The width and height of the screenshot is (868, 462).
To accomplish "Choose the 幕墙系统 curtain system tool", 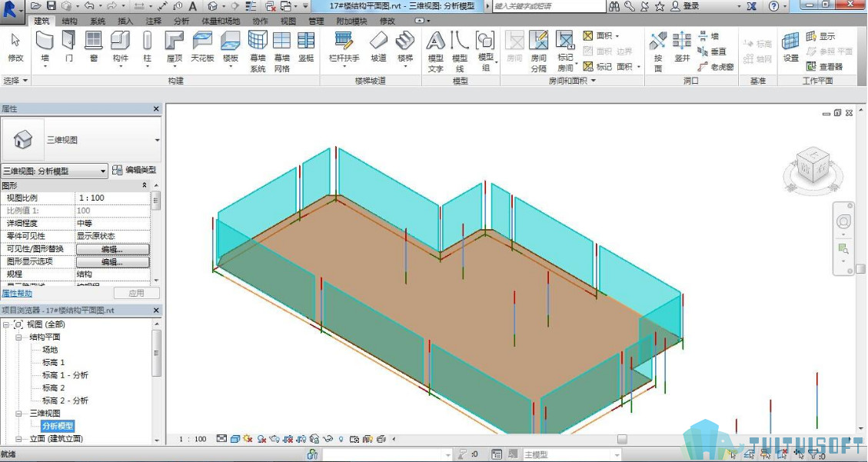I will click(258, 52).
